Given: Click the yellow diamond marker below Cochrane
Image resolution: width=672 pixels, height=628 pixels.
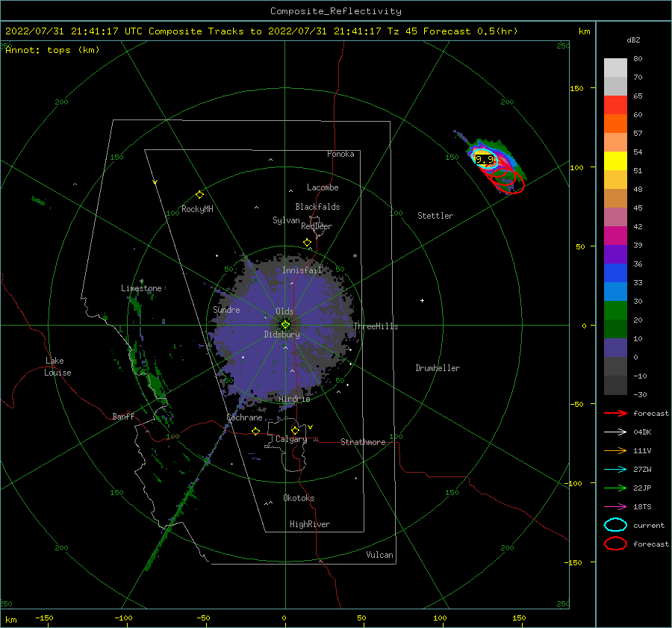Looking at the screenshot, I should click(256, 432).
